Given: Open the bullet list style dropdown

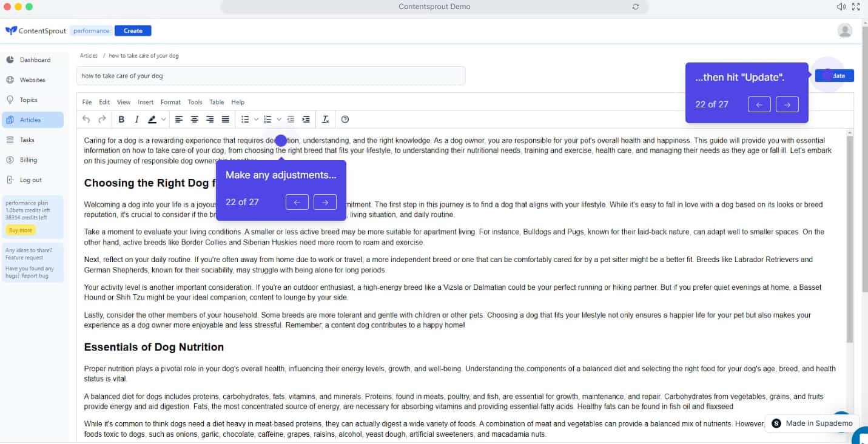Looking at the screenshot, I should pos(257,119).
